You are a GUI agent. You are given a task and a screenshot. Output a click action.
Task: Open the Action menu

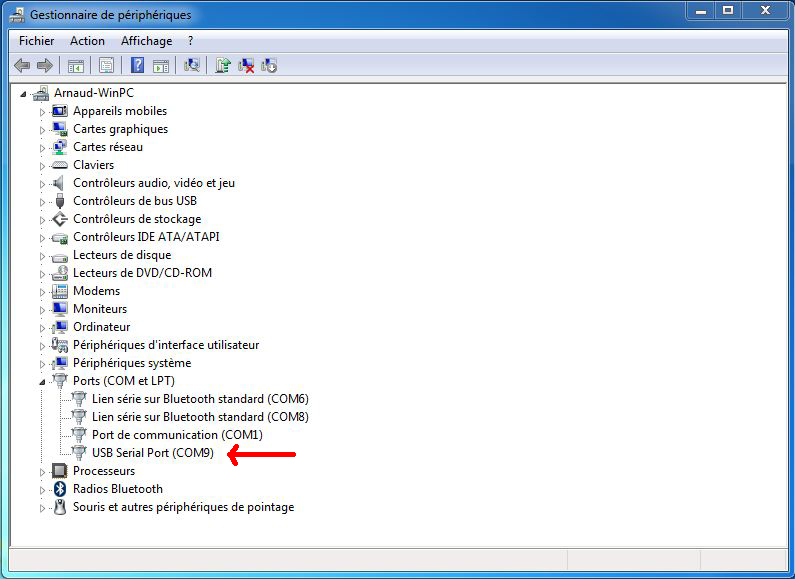point(87,41)
